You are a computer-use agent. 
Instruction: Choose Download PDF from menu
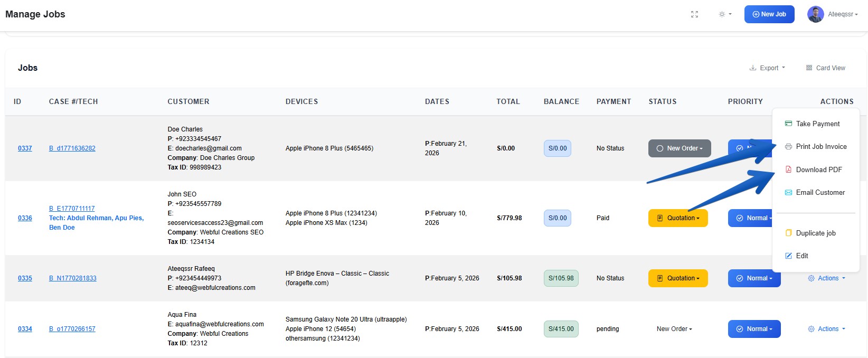point(816,169)
